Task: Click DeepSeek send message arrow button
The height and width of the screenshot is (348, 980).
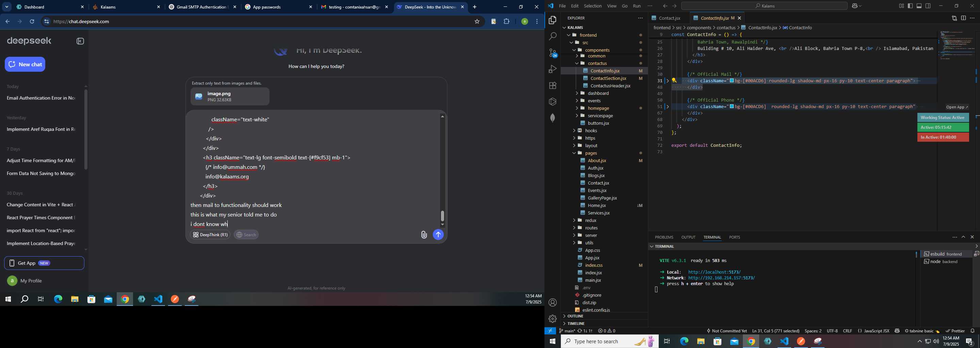Action: [x=438, y=235]
